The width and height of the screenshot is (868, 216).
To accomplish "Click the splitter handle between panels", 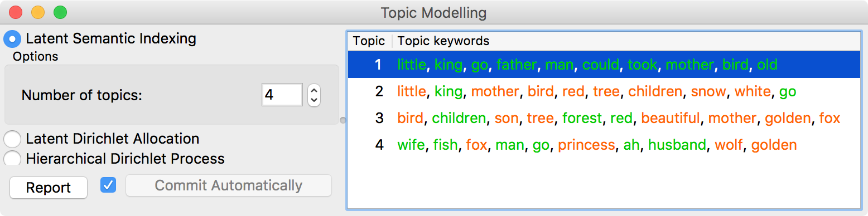I will click(343, 120).
